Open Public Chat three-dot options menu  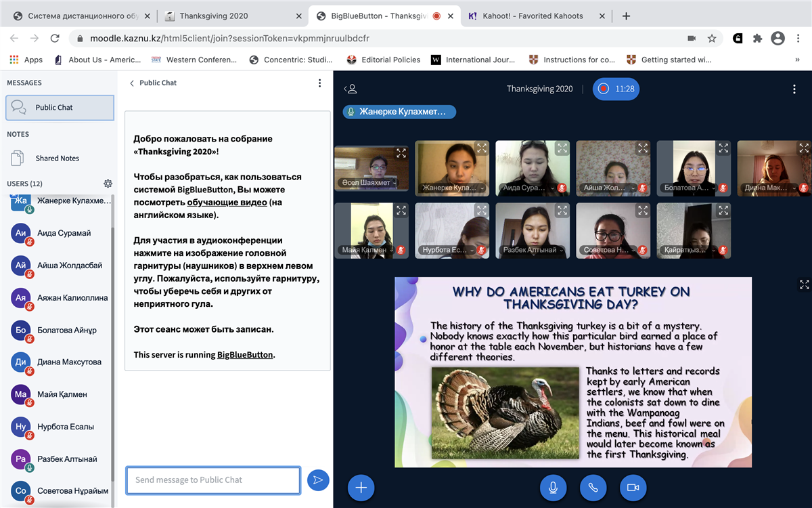(x=320, y=83)
